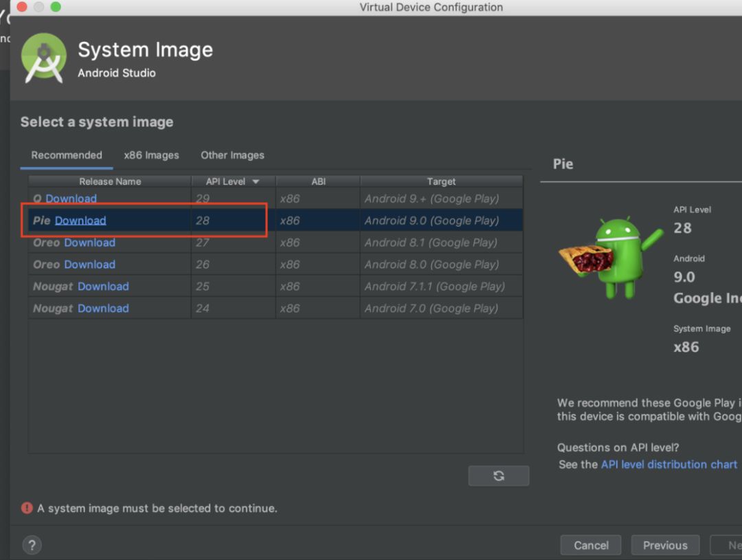742x560 pixels.
Task: Open the Other Images tab
Action: pyautogui.click(x=232, y=155)
